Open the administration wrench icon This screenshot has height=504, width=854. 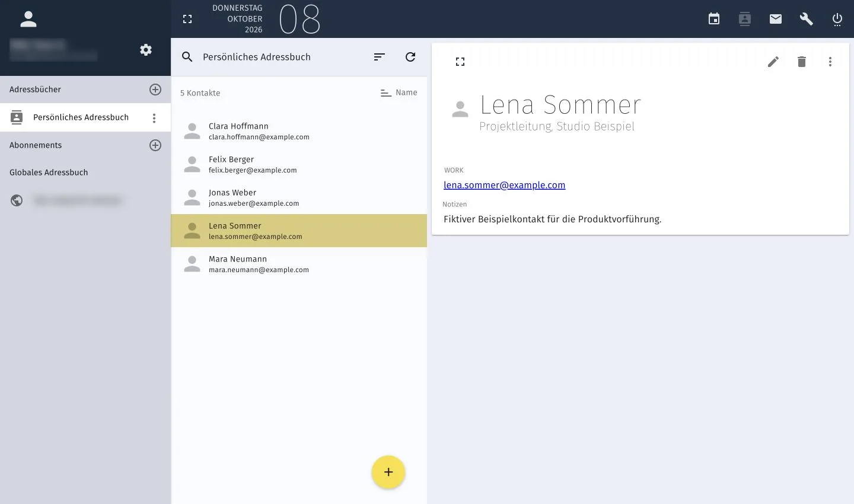click(x=807, y=19)
